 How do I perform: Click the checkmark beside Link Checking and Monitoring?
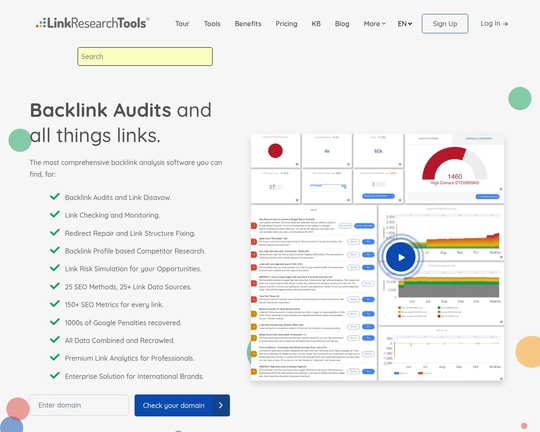pos(55,215)
